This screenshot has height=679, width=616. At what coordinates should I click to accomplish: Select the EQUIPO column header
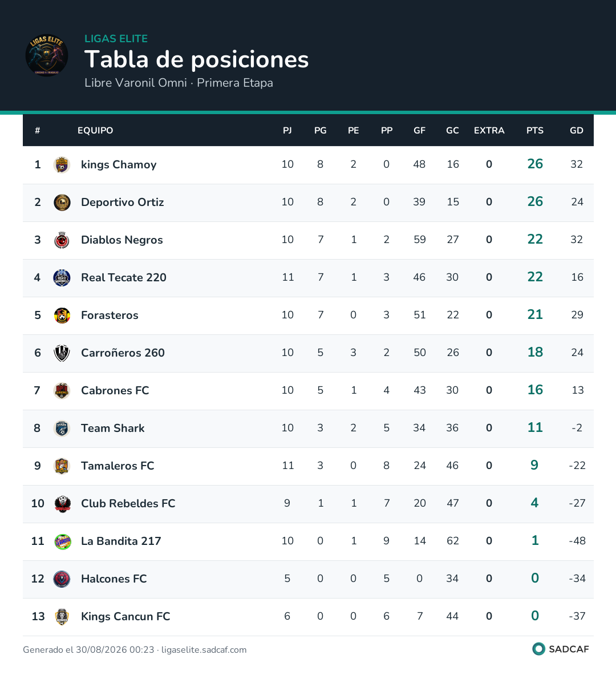click(95, 130)
